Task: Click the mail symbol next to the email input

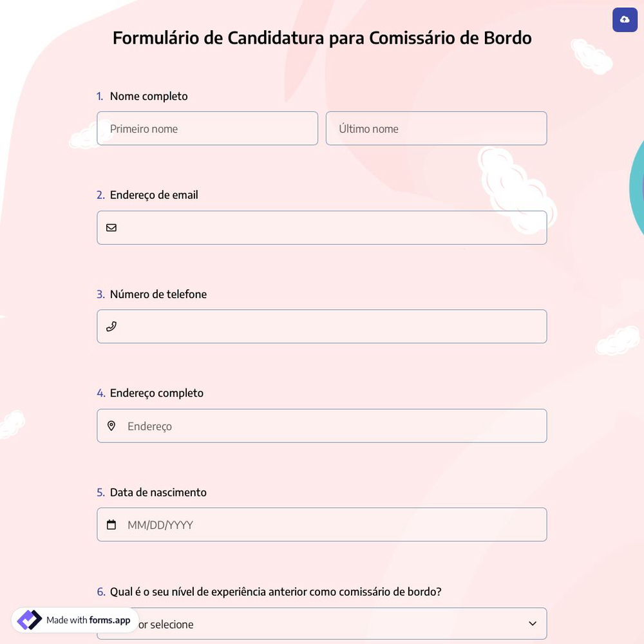Action: (x=111, y=227)
